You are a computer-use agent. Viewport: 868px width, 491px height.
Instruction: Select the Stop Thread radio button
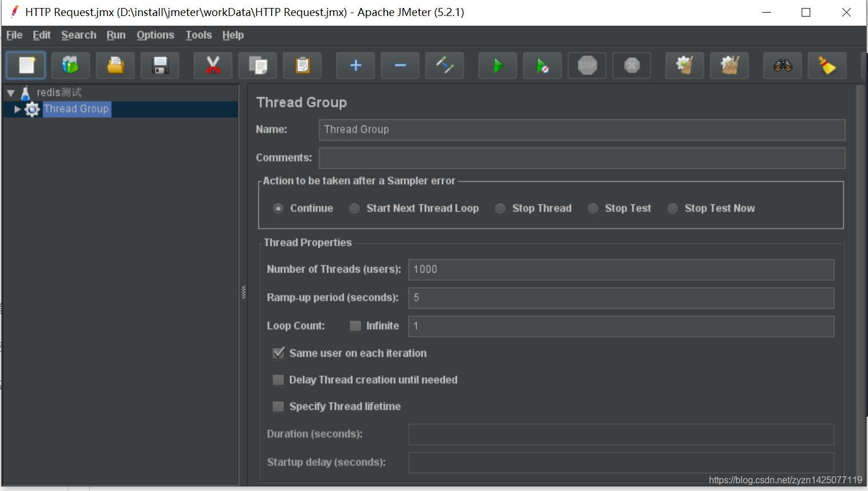[x=501, y=209]
